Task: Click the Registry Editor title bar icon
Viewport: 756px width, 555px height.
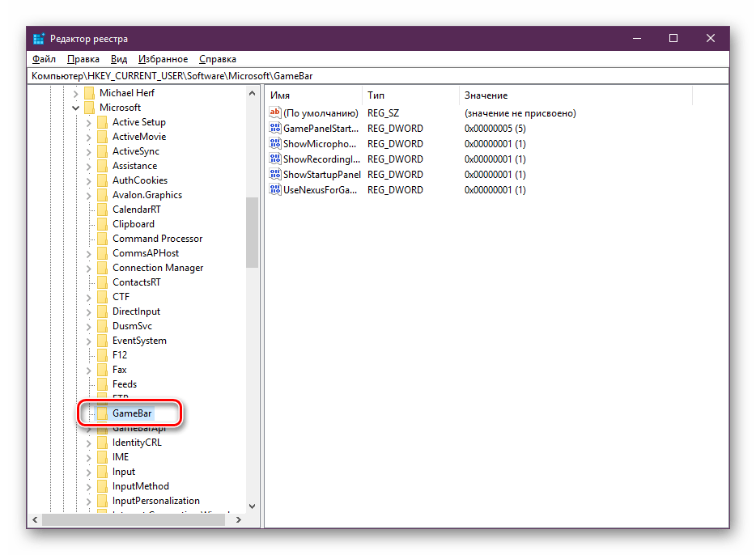Action: tap(39, 39)
